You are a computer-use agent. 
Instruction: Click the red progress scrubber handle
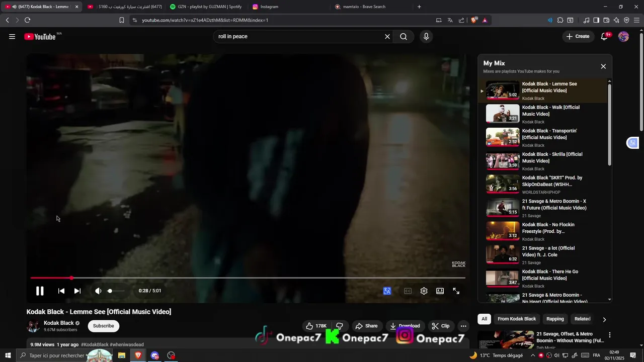pos(71,278)
